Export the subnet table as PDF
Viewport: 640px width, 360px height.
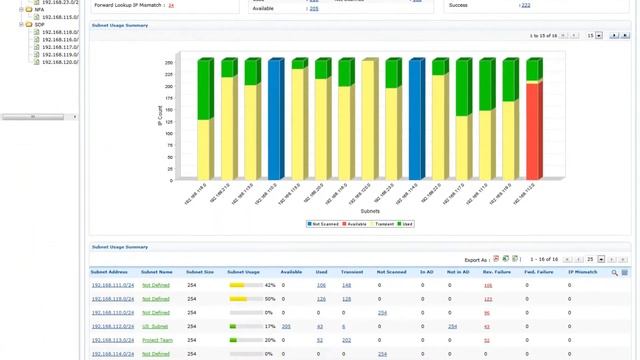tap(496, 259)
